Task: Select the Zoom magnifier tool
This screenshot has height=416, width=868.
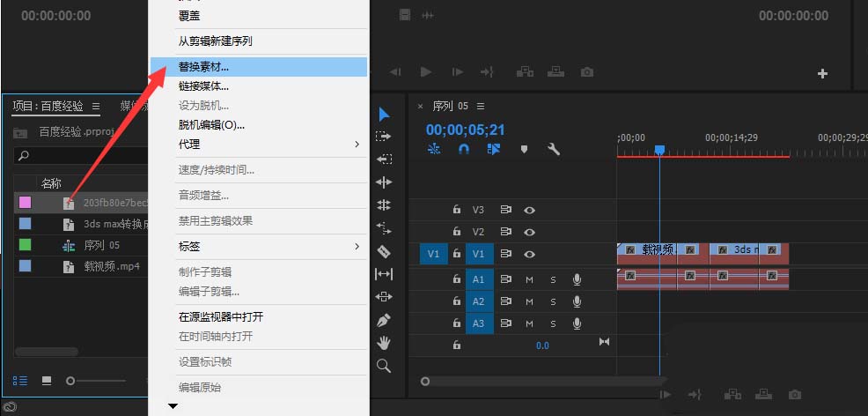Action: [384, 366]
